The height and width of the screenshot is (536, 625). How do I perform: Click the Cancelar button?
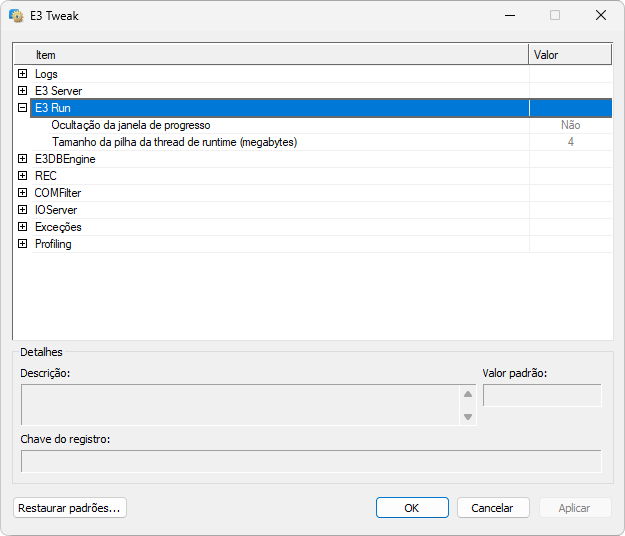[x=493, y=508]
